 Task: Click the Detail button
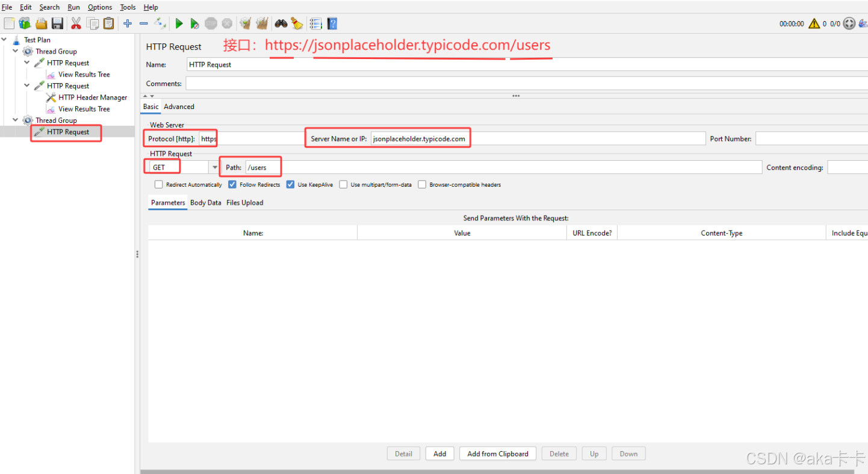[403, 454]
